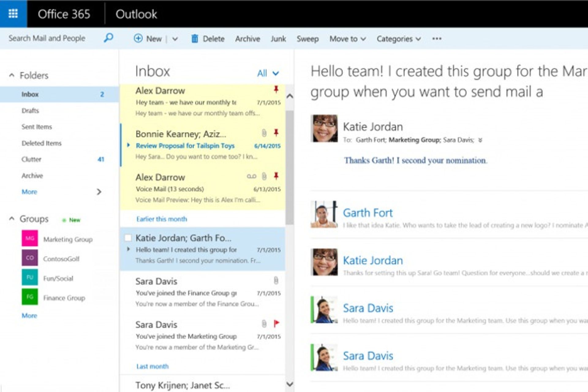
Task: Tick the checkbox beside Katie Jordan conversation
Action: tap(128, 238)
